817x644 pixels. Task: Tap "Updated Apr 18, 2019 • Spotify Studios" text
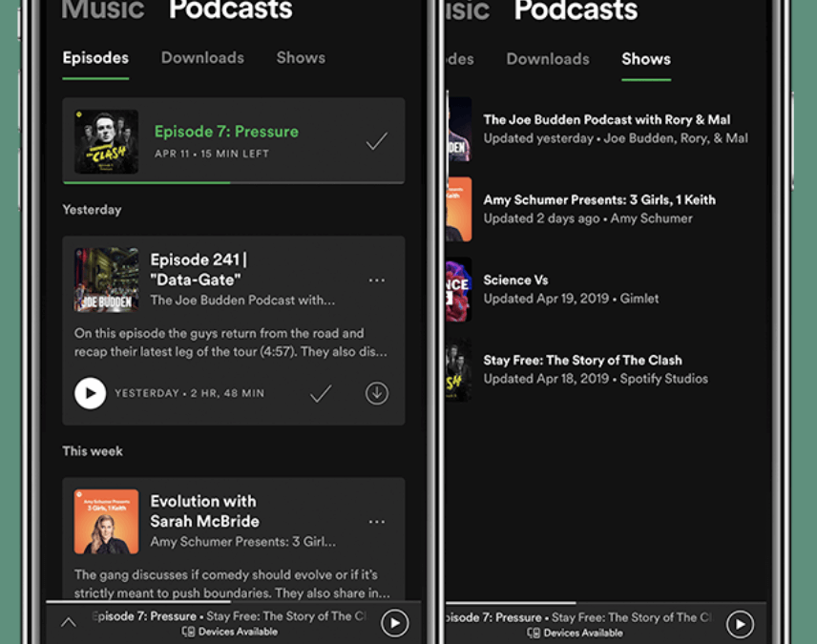click(x=596, y=379)
